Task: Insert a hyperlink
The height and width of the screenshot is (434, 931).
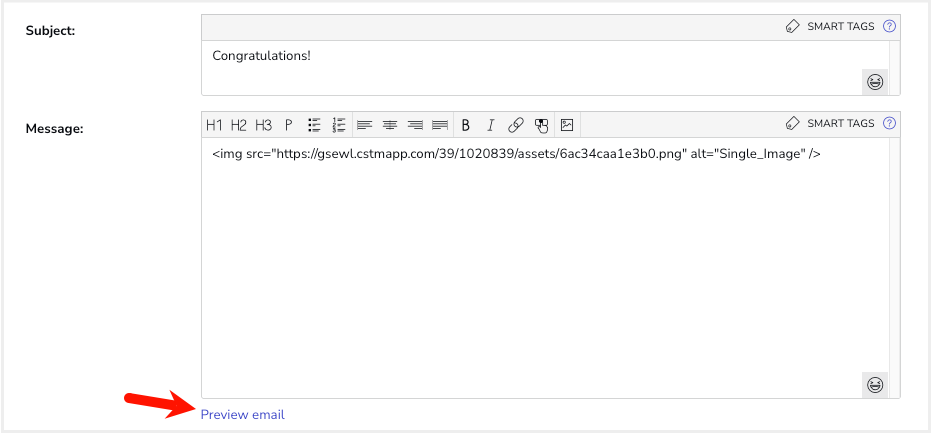Action: click(516, 125)
